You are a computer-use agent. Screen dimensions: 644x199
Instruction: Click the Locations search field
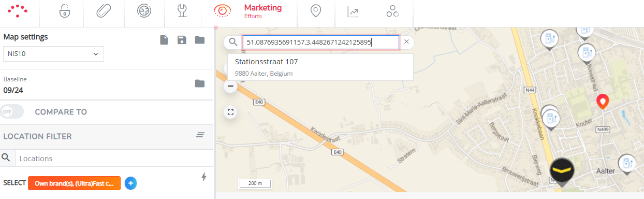(114, 158)
